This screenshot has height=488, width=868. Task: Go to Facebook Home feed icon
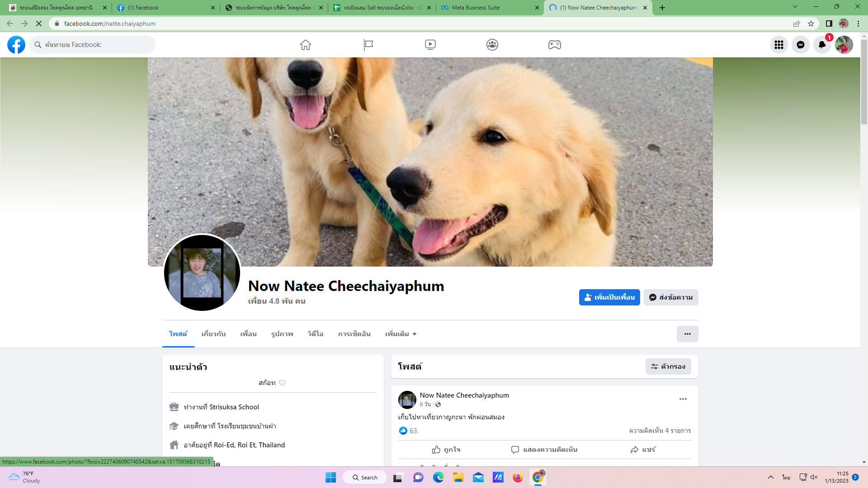(x=306, y=45)
